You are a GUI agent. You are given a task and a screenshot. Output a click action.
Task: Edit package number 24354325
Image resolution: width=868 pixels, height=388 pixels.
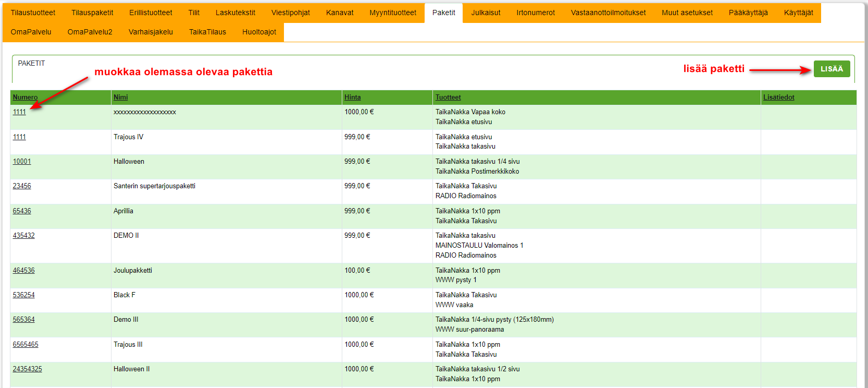point(27,369)
